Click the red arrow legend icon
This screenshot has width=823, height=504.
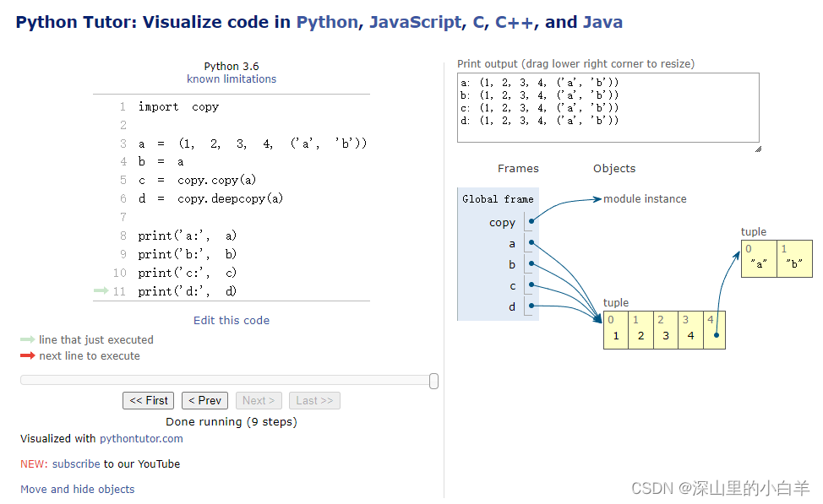tap(27, 355)
